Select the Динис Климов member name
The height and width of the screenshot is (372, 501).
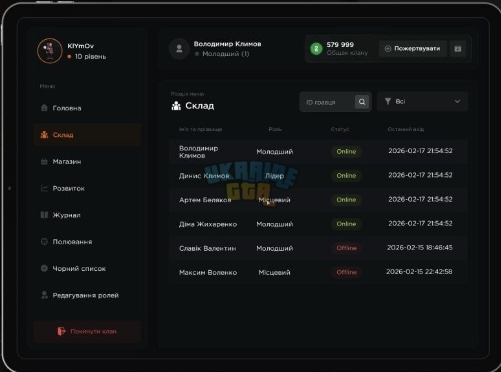pyautogui.click(x=204, y=176)
